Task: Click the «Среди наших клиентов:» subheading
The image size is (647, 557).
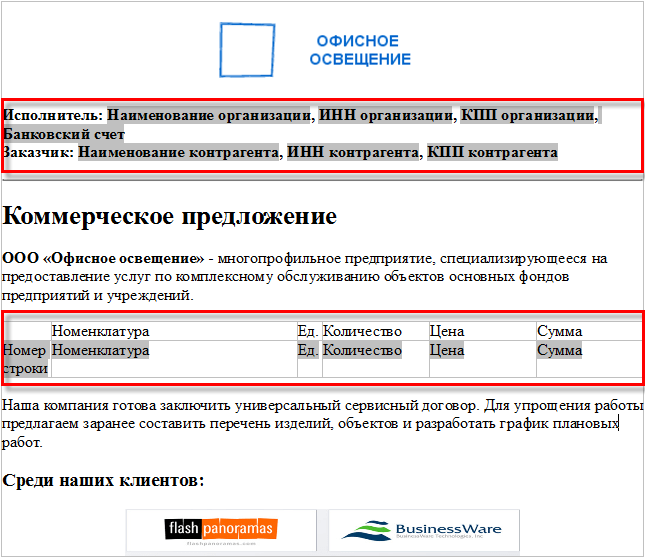Action: (x=103, y=481)
